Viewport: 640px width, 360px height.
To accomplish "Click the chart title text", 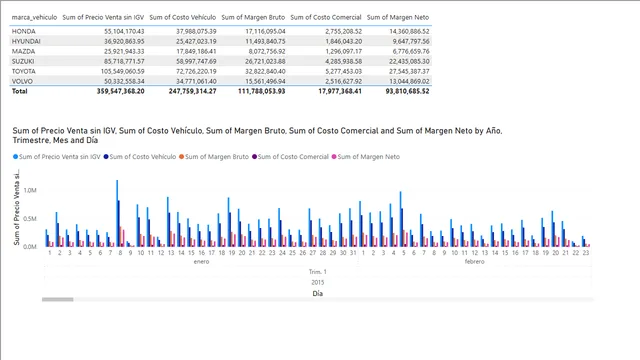I will tap(257, 136).
